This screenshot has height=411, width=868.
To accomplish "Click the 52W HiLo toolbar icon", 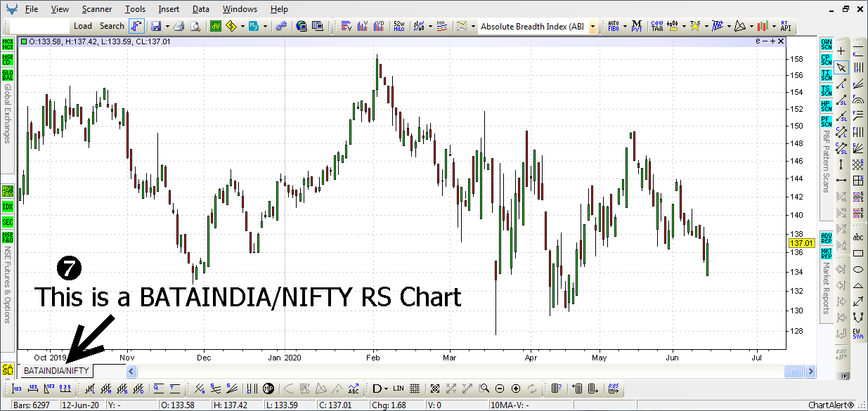I will 399,26.
